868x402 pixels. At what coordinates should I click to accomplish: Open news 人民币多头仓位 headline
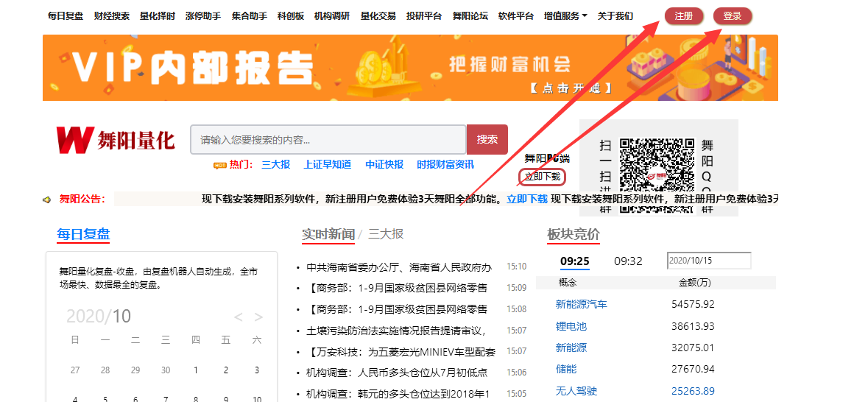[x=396, y=373]
